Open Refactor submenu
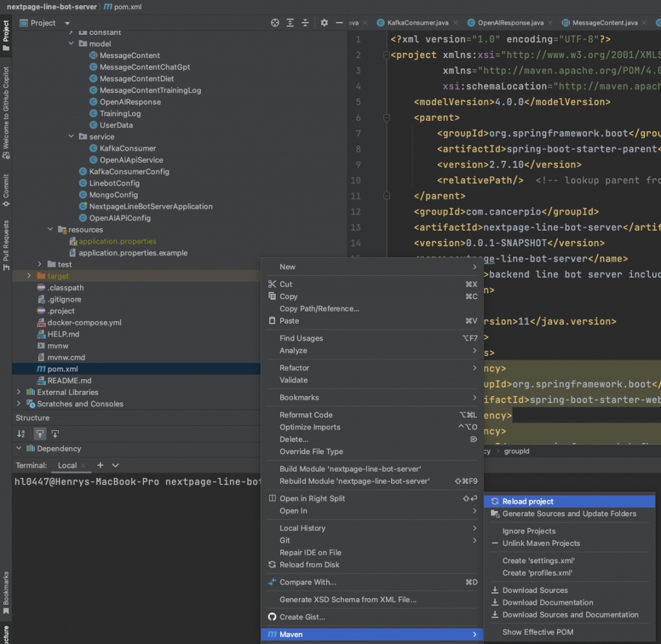This screenshot has width=661, height=644. point(372,368)
